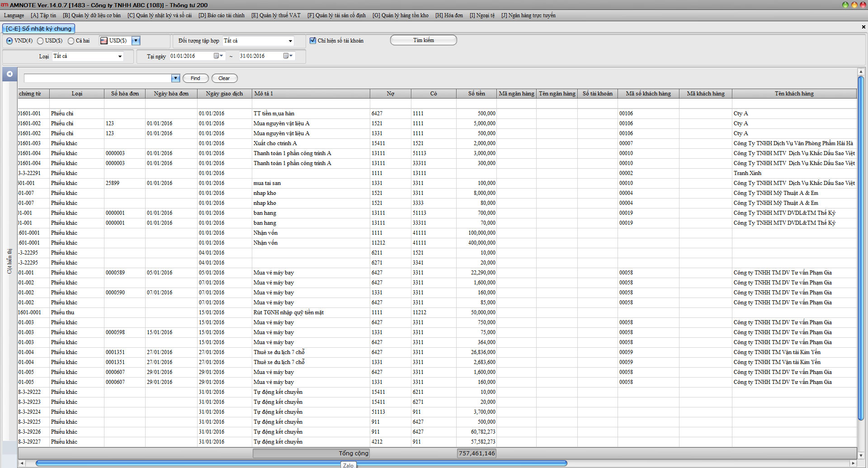This screenshot has height=468, width=868.
Task: Select the Cả hai radio button
Action: 71,41
